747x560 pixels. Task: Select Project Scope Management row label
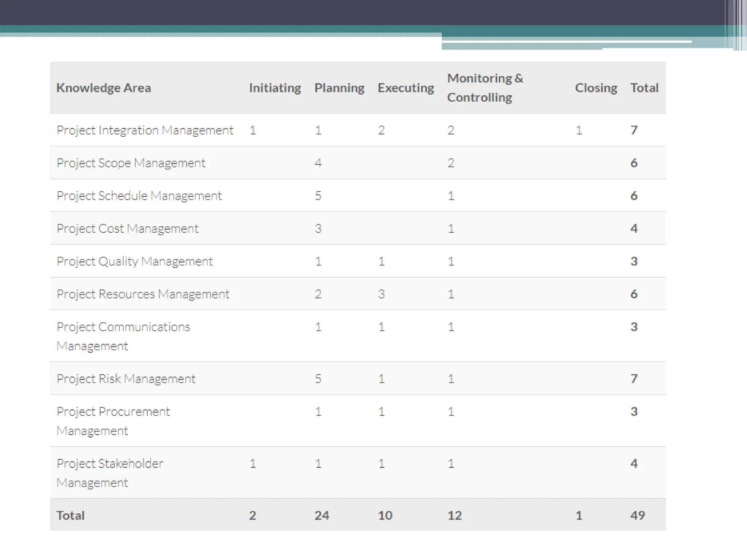coord(131,163)
